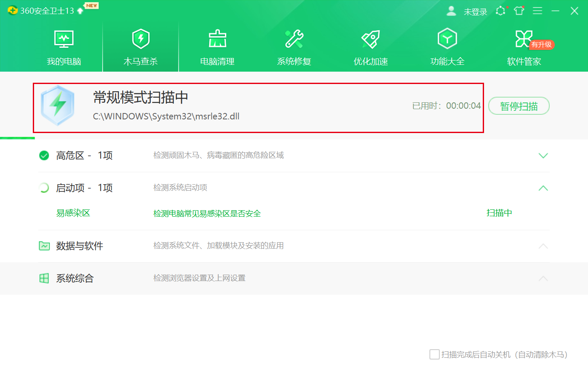
Task: Select the 数据与软件 row title
Action: tap(80, 246)
